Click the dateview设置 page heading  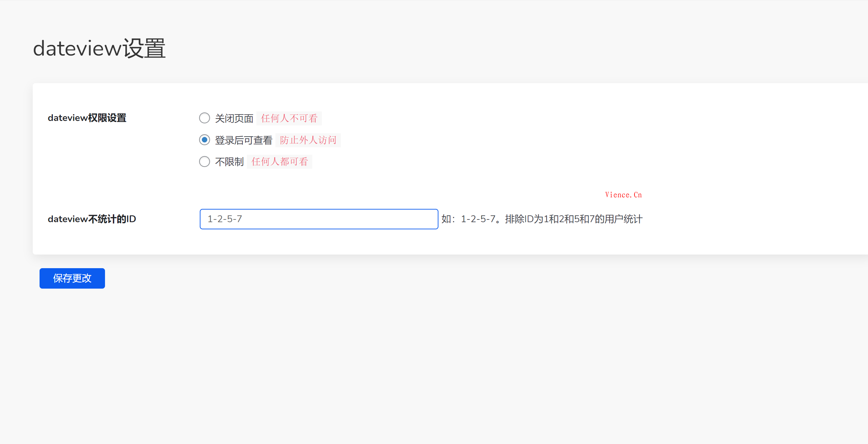[99, 48]
